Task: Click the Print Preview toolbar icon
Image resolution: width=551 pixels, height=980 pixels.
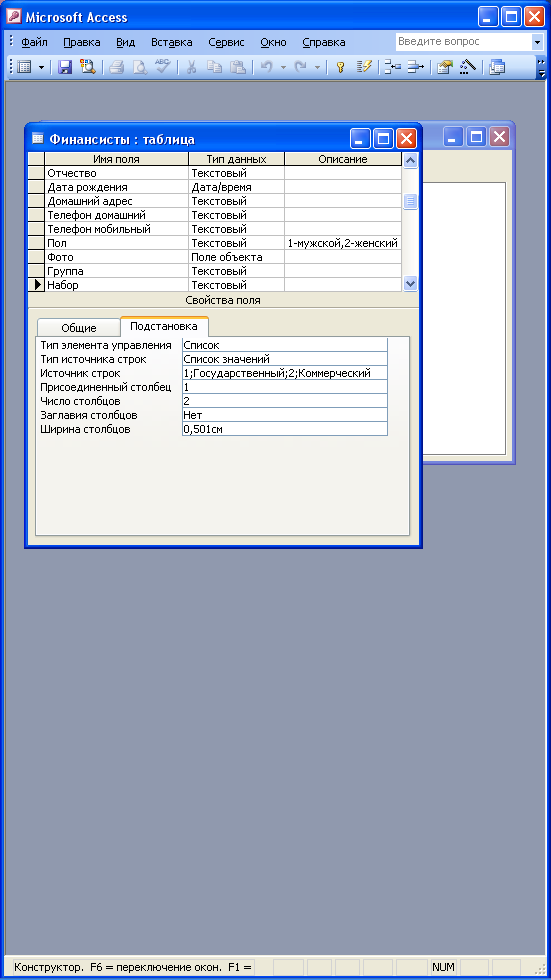Action: [140, 67]
